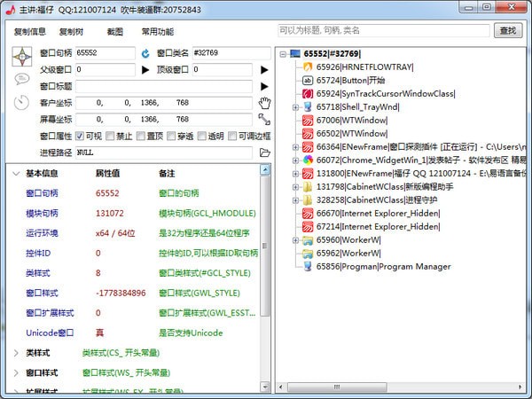The image size is (532, 399).
Task: Click the property list scroll-up arrow
Action: (x=265, y=169)
